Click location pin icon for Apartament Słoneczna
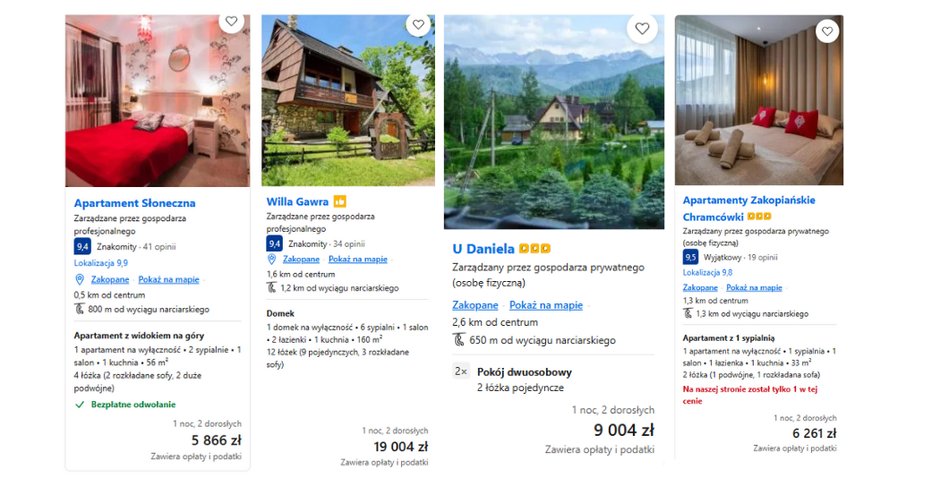Viewport: 940px width, 503px height. [x=80, y=279]
